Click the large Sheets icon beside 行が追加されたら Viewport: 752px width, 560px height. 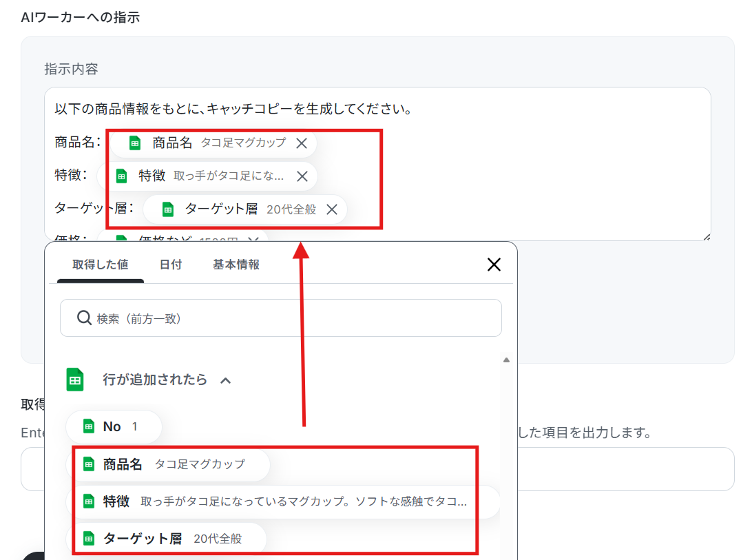click(x=75, y=380)
